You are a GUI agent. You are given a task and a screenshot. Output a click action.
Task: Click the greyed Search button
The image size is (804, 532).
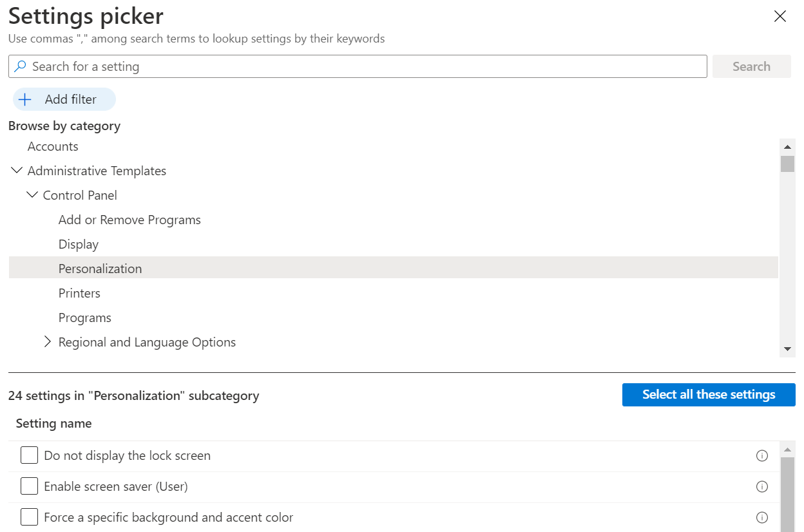tap(752, 66)
